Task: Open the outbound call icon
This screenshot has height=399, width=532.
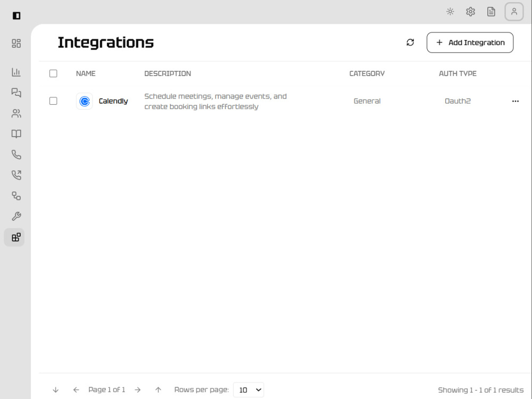Action: [x=16, y=175]
